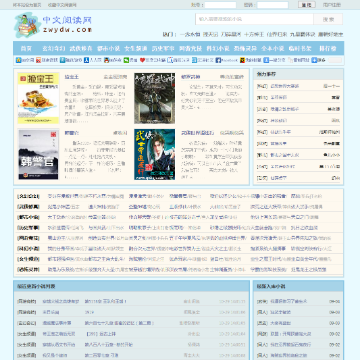Open the dark armored warrior book cover
This screenshot has width=360, height=360.
[155, 98]
